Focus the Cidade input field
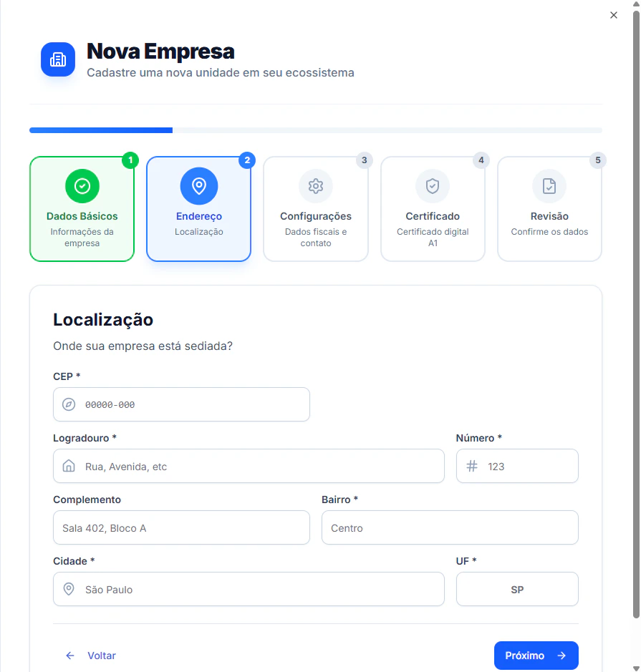Viewport: 641px width, 672px height. [x=249, y=589]
